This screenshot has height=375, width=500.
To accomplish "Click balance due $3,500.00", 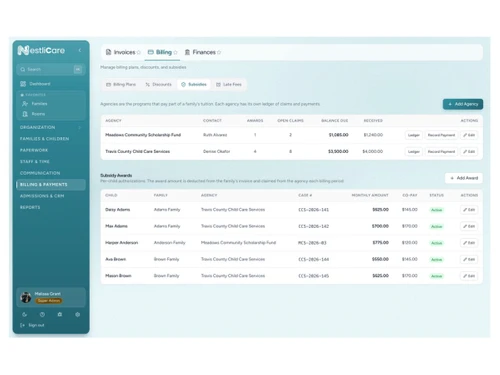I will (338, 151).
